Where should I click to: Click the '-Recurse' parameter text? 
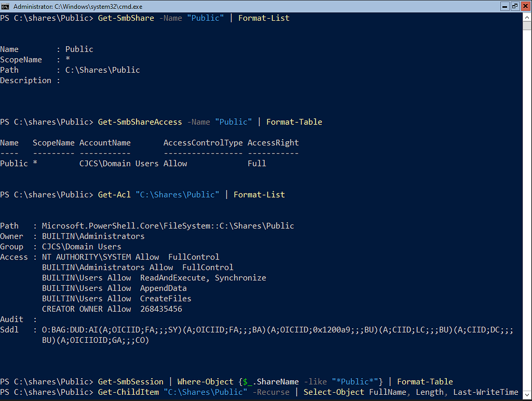(271, 392)
